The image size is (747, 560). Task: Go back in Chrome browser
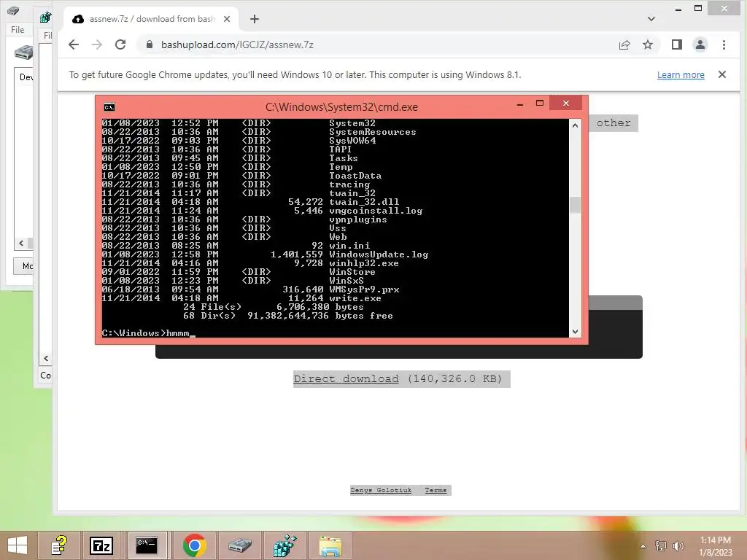tap(74, 44)
